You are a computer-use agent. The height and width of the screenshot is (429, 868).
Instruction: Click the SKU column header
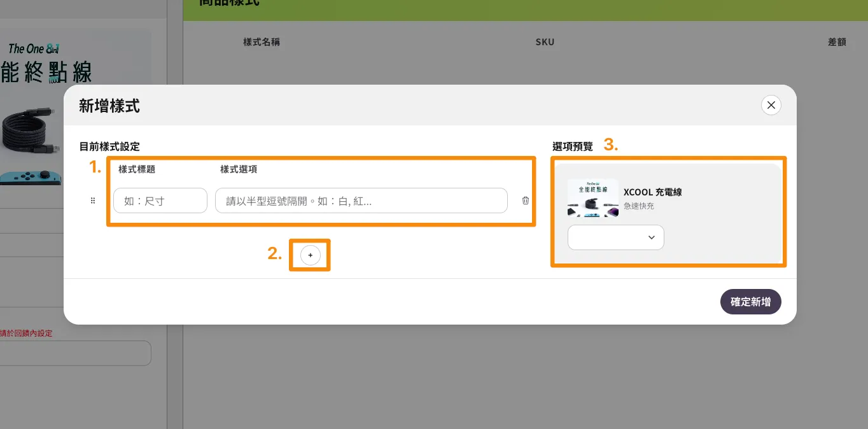tap(545, 42)
